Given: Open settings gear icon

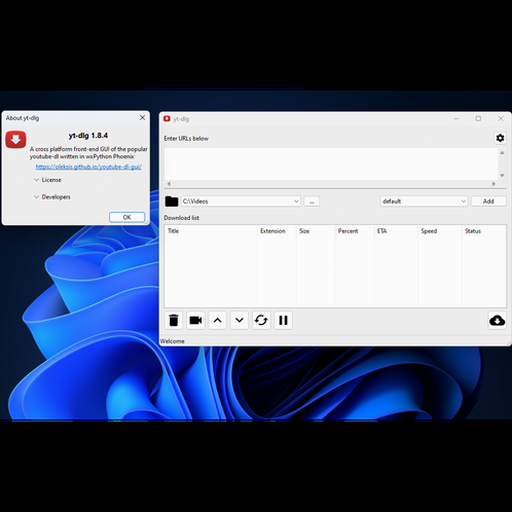Looking at the screenshot, I should (500, 138).
